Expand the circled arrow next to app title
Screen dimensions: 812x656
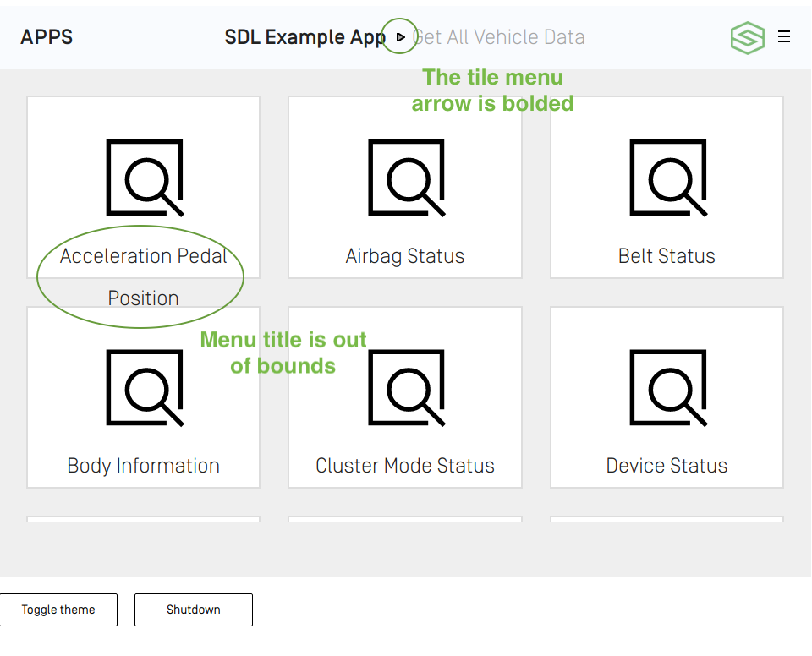click(x=399, y=36)
